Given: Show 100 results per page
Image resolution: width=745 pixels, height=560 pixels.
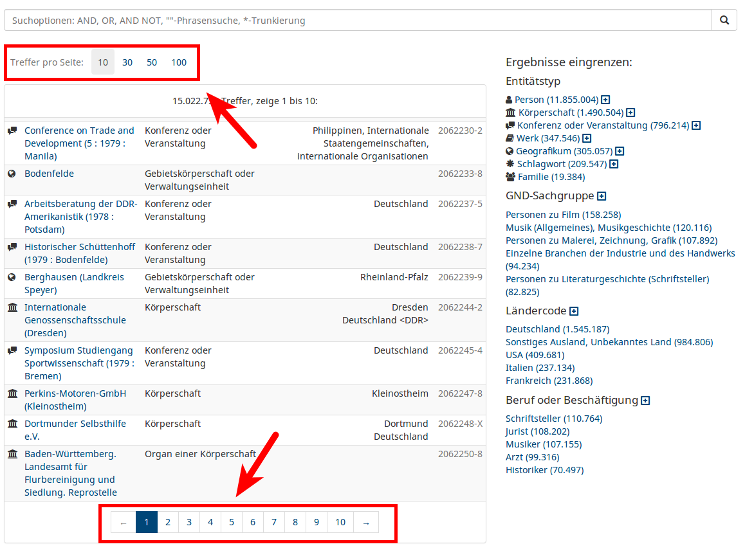Looking at the screenshot, I should [x=179, y=62].
